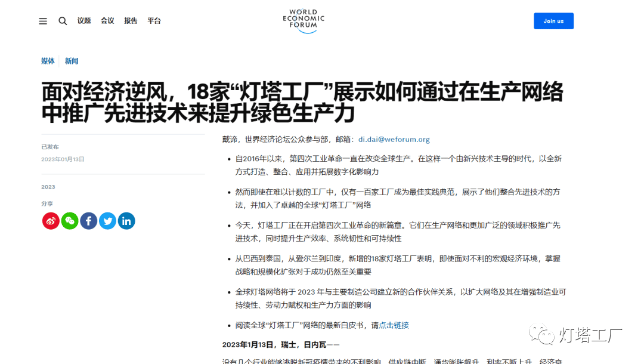
Task: Share article on LinkedIn
Action: [126, 221]
